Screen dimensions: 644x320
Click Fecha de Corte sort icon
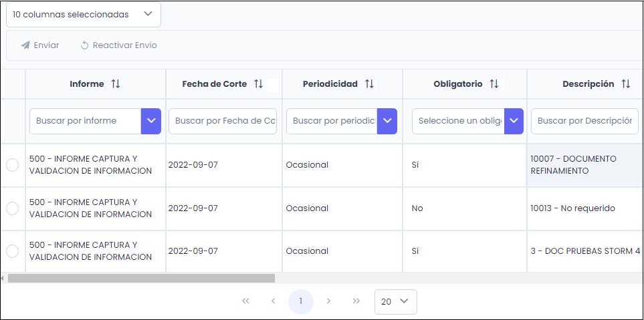(x=258, y=84)
